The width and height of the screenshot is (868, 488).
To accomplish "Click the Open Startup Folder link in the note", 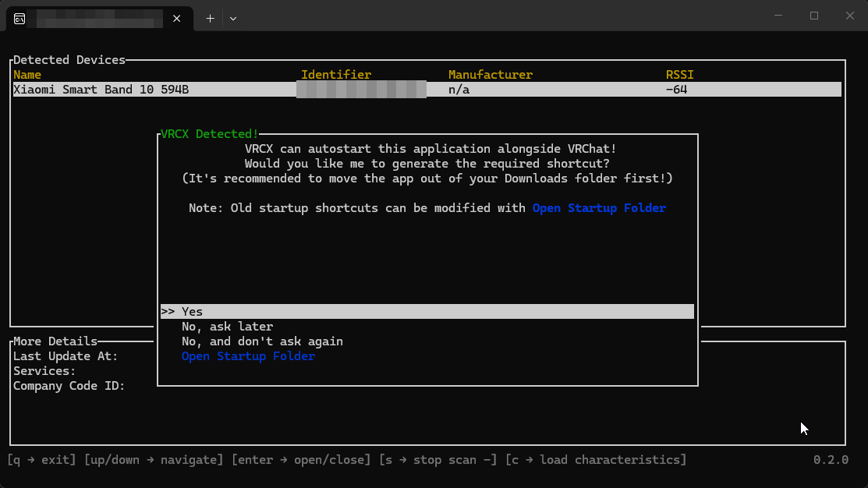I will click(x=599, y=208).
